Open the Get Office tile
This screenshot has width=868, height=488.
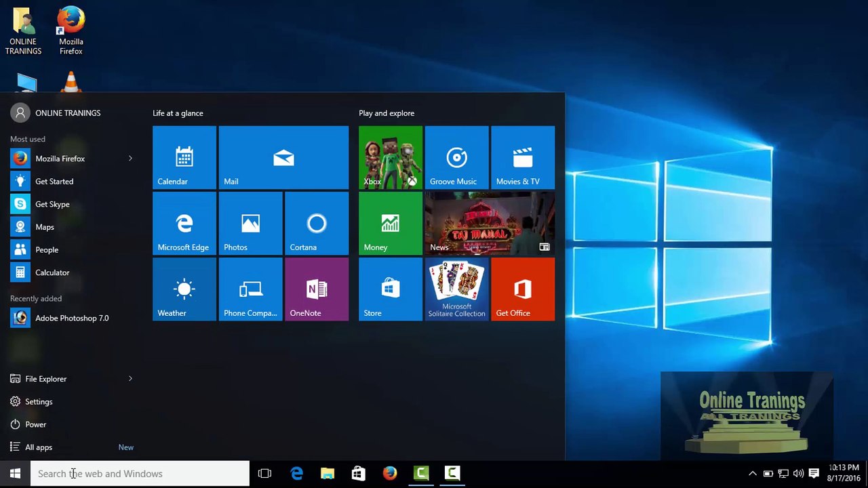click(523, 289)
